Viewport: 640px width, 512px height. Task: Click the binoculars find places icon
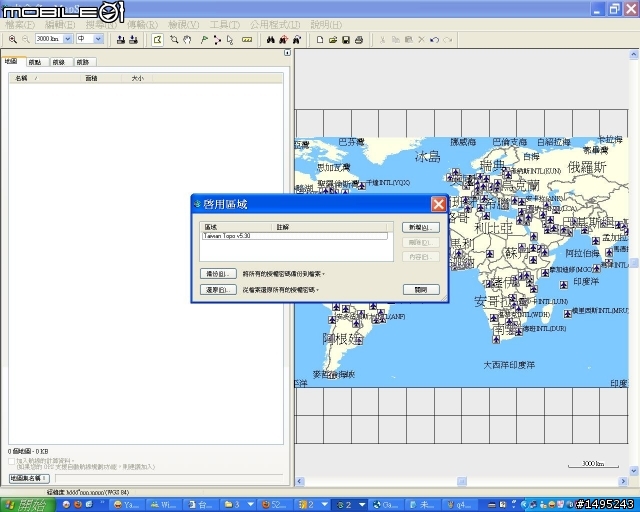[x=271, y=40]
